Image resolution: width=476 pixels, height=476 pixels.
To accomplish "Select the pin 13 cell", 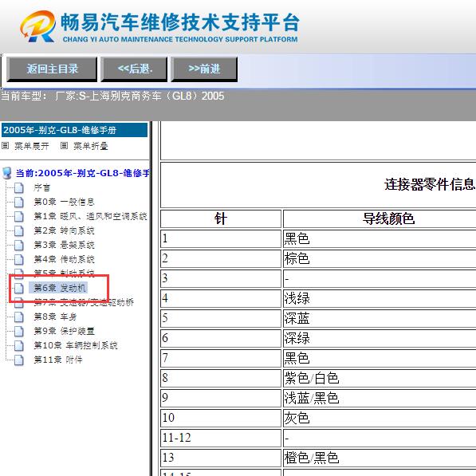I will click(x=221, y=458).
